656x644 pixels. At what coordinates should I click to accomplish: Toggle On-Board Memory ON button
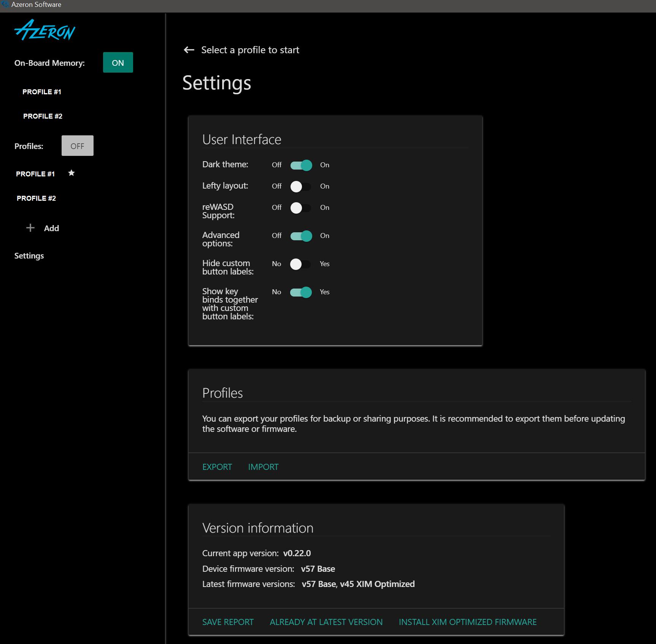pos(118,62)
